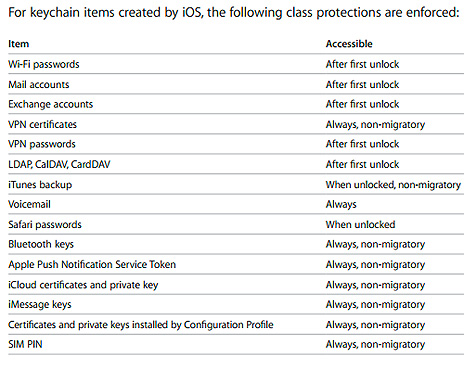Click the SIM PIN item
Image resolution: width=464 pixels, height=369 pixels.
[x=25, y=344]
